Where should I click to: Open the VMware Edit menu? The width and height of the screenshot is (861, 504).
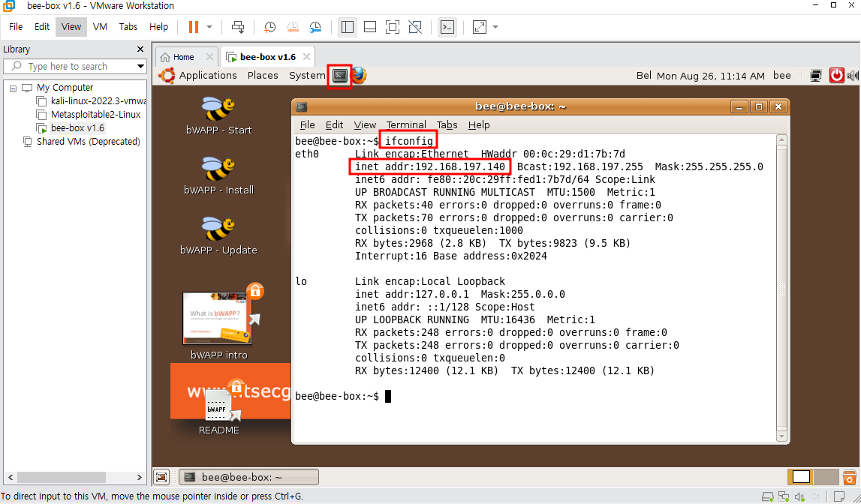click(42, 27)
